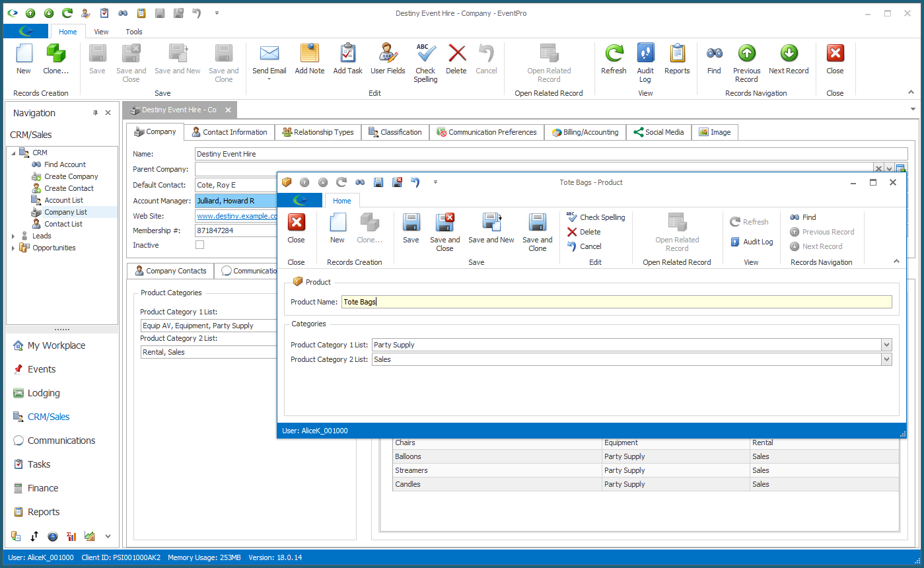Click Membership # field
This screenshot has height=568, width=924.
tap(236, 231)
